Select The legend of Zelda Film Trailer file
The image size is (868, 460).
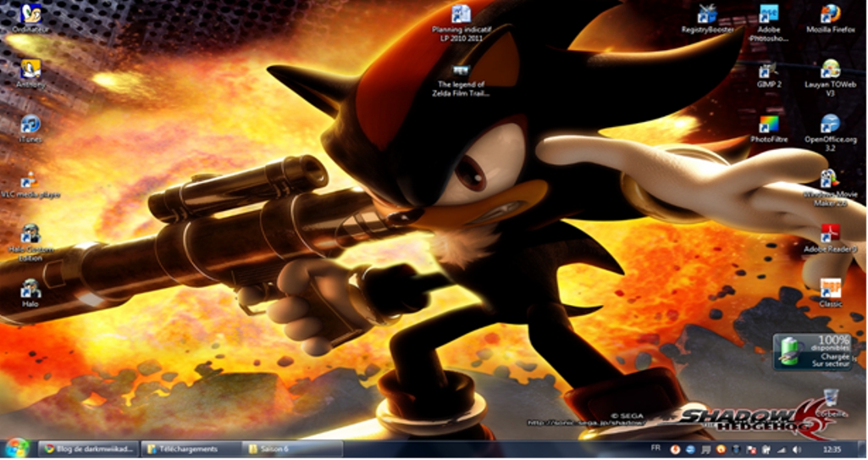point(462,80)
